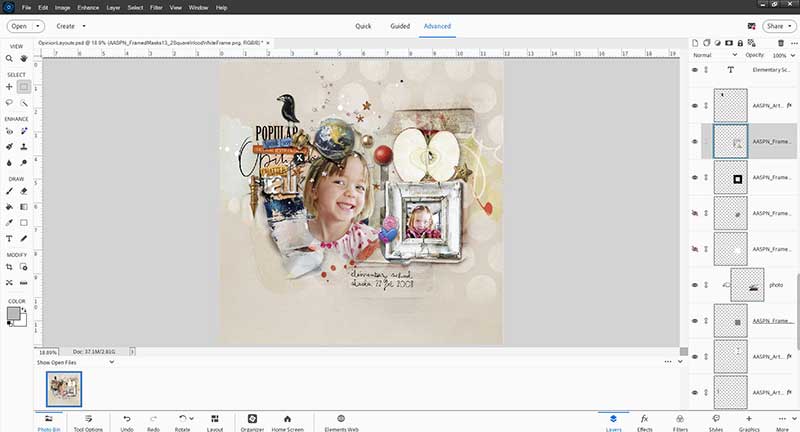800x432 pixels.
Task: Select the Paint Bucket tool
Action: (9, 207)
